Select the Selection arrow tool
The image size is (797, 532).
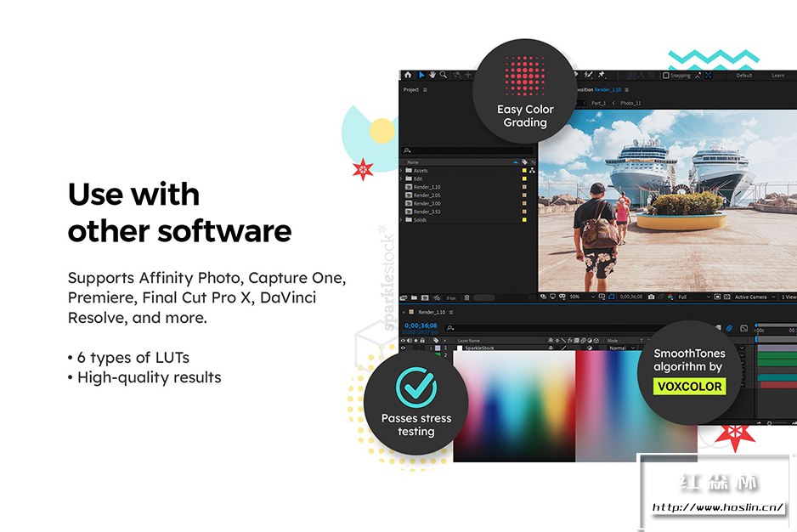click(x=421, y=75)
